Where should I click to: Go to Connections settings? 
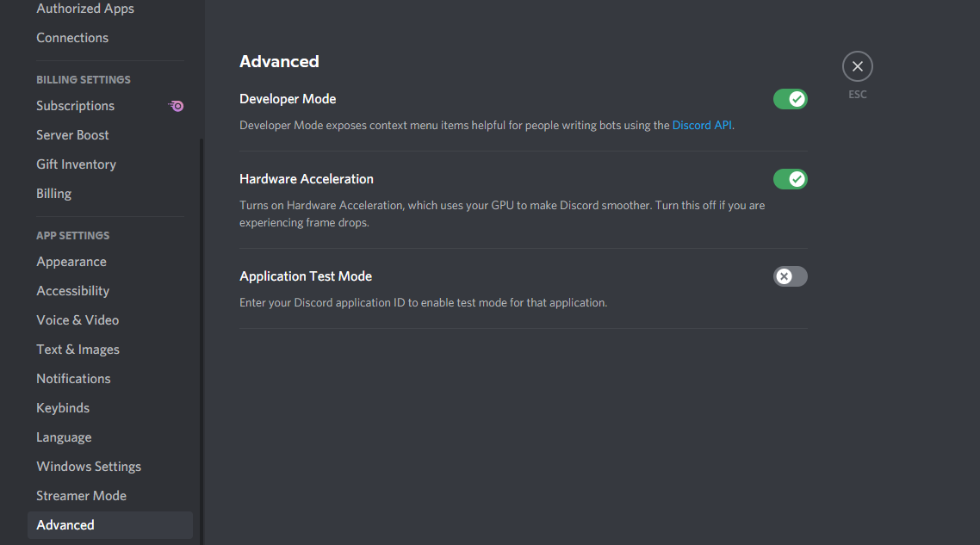point(72,38)
